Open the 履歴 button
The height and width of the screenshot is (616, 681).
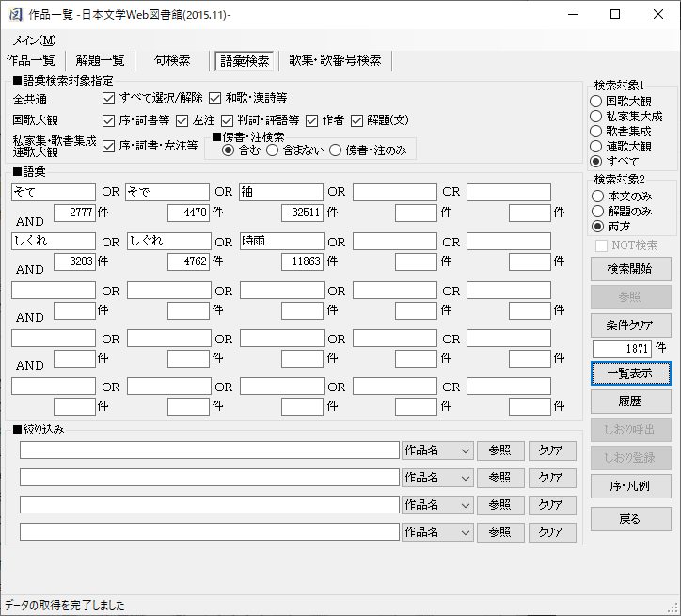tap(630, 402)
